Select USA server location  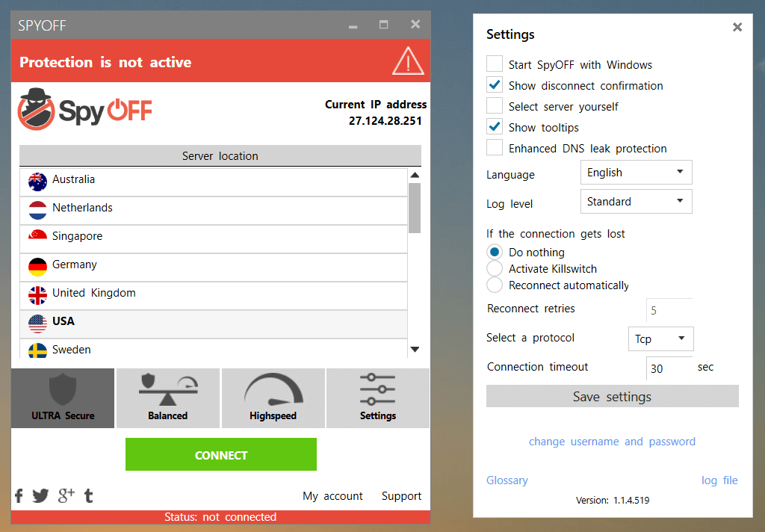[214, 324]
